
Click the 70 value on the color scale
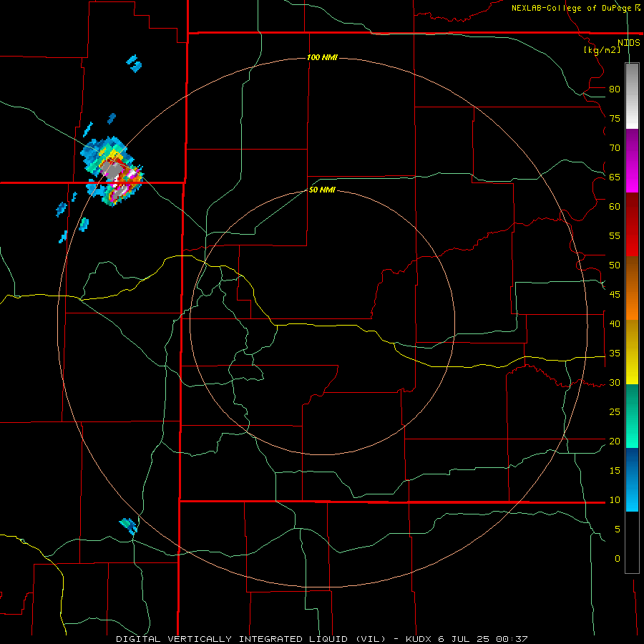[x=615, y=148]
